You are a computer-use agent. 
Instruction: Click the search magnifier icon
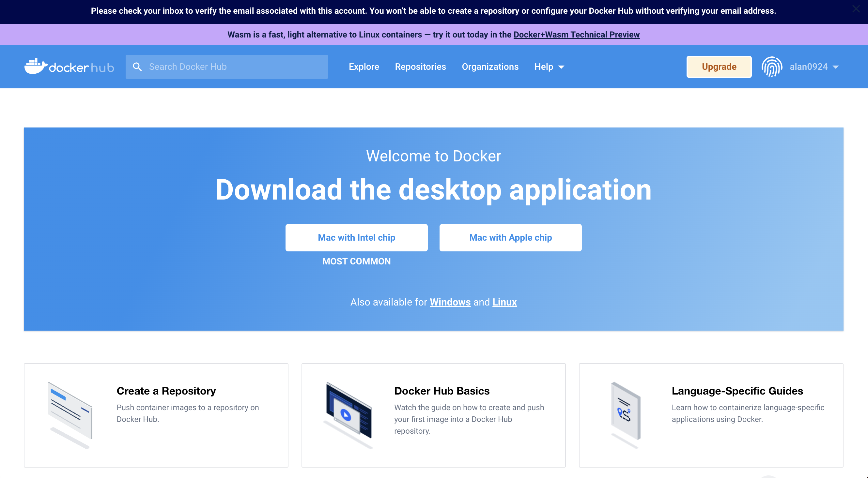(x=137, y=67)
